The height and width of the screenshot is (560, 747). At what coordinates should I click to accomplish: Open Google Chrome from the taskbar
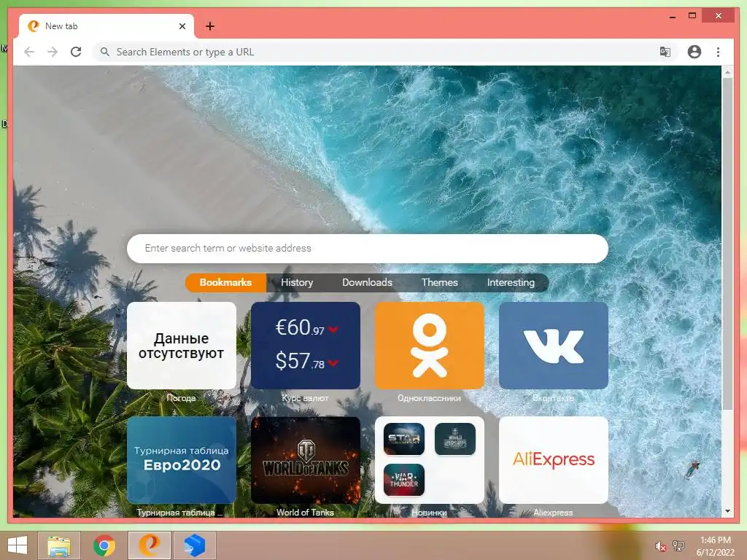[x=104, y=545]
